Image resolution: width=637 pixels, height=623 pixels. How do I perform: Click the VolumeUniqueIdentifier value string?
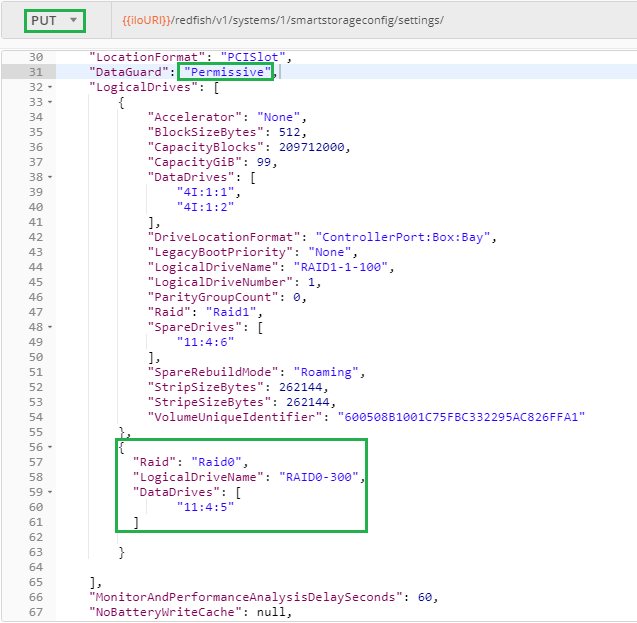click(461, 417)
